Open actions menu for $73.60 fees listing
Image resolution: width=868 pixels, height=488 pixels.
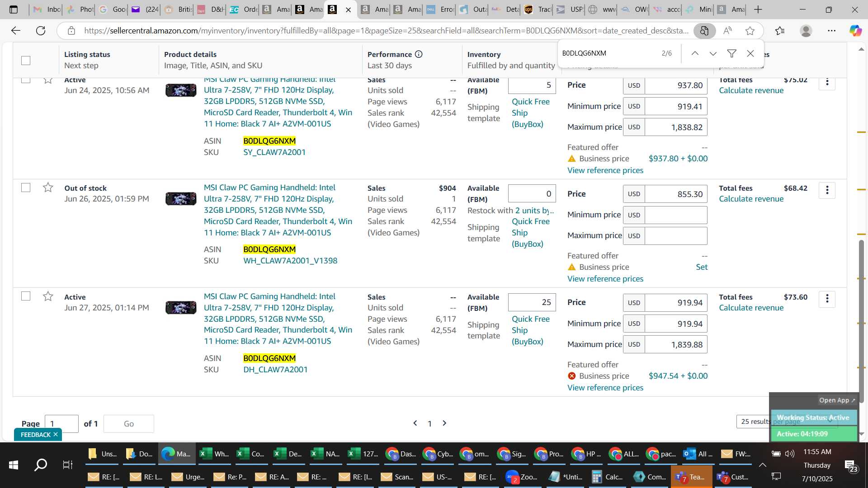[827, 299]
